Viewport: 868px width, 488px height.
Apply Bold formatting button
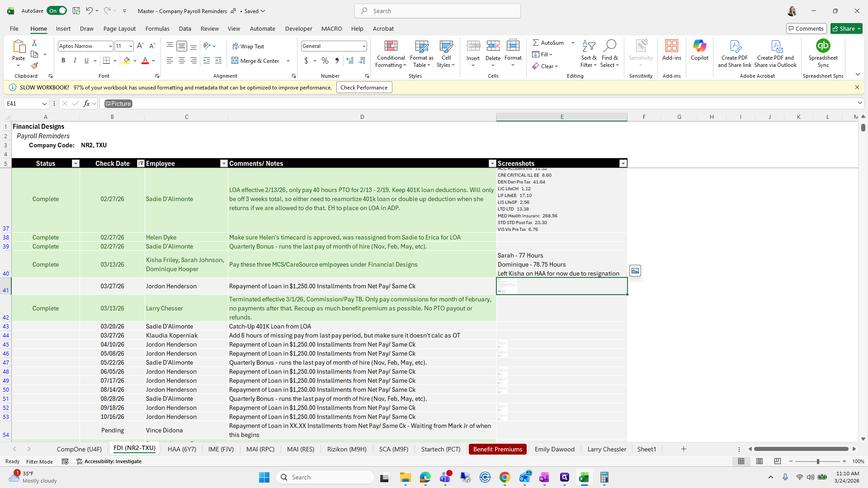63,61
